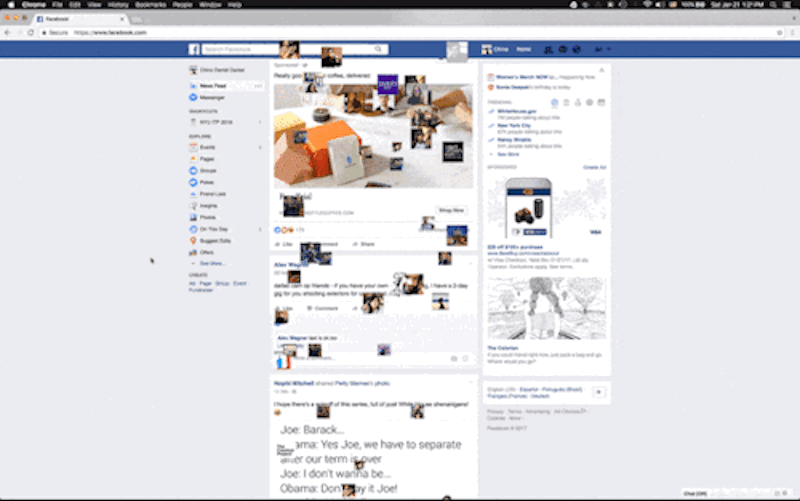800x501 pixels.
Task: Collapse the reminders panel arrow
Action: click(602, 70)
